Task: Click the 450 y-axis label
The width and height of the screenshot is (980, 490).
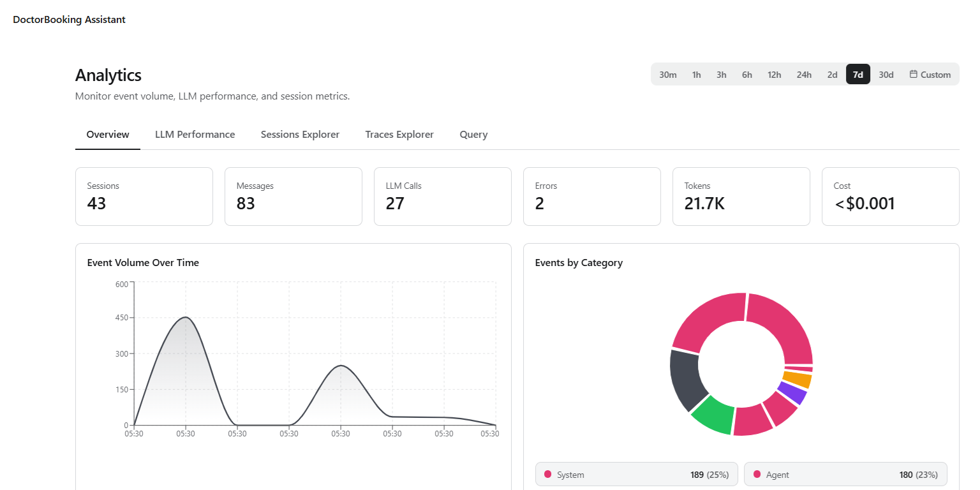Action: (x=121, y=318)
